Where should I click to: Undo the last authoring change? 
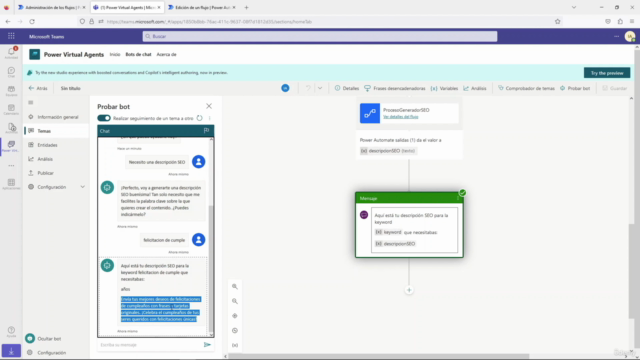308,88
